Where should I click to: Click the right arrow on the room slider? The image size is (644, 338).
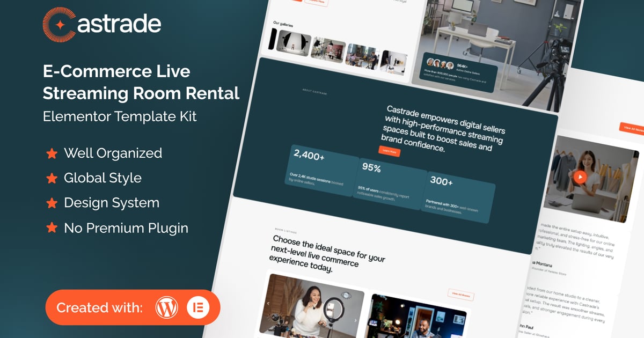355,320
